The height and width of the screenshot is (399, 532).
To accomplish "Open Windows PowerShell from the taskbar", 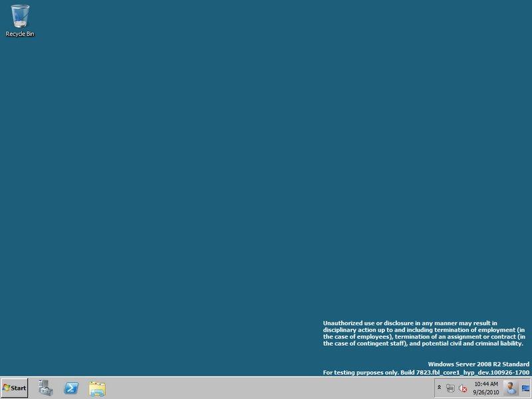I will click(x=71, y=388).
